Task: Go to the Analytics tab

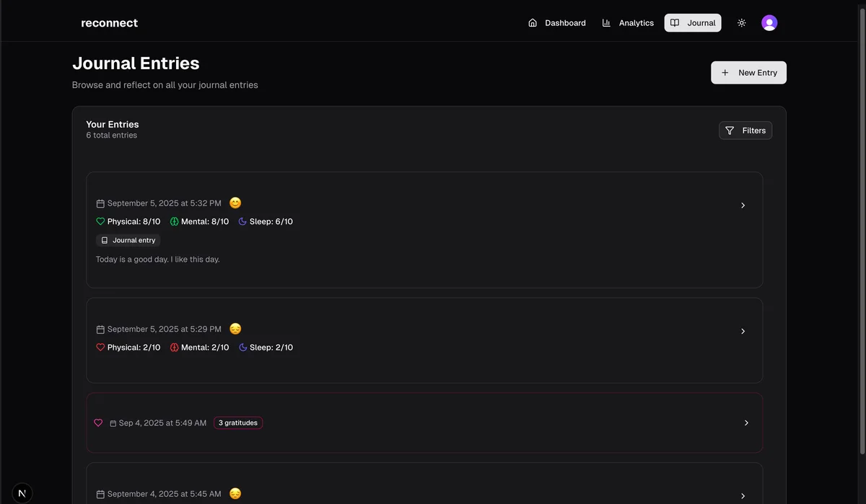Action: pyautogui.click(x=627, y=23)
